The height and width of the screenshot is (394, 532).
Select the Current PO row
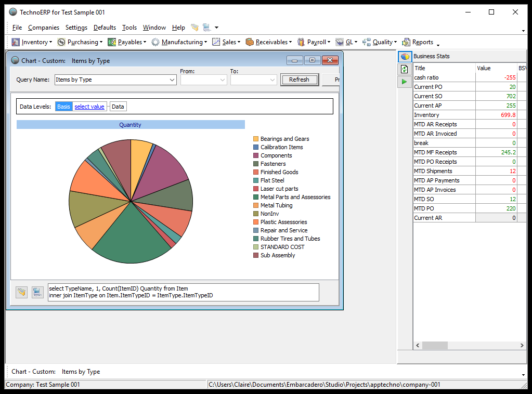click(470, 87)
